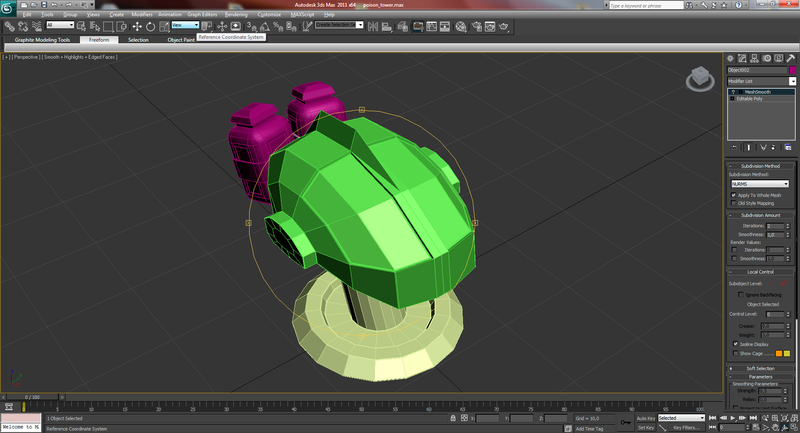Click the object color swatch beside Object002
The width and height of the screenshot is (800, 433).
point(792,70)
